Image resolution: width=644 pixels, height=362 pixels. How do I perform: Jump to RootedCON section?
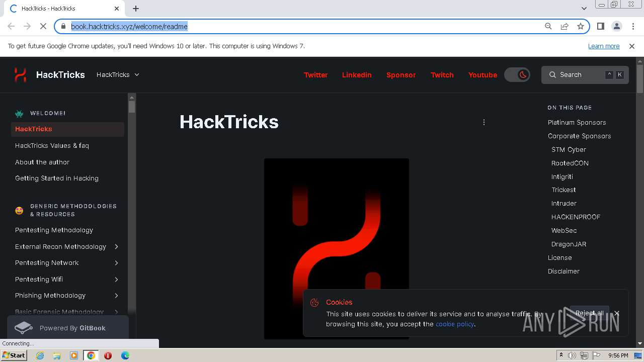(x=570, y=163)
